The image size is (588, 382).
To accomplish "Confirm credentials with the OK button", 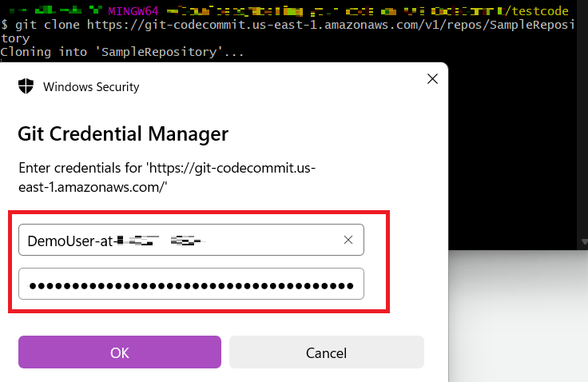I will click(x=120, y=352).
